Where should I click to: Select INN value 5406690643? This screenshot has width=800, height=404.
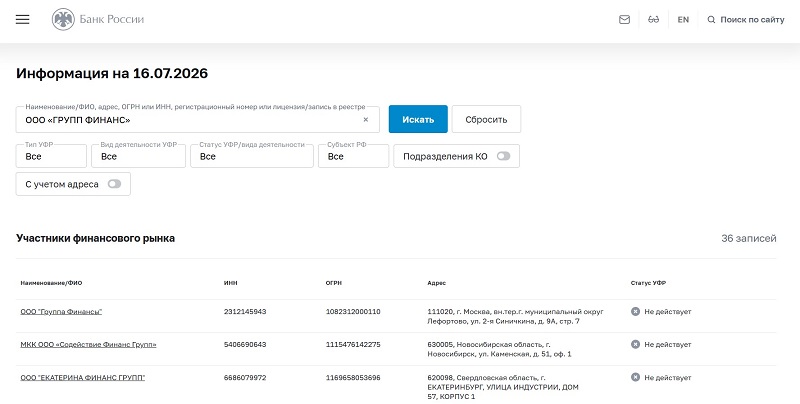(x=245, y=345)
